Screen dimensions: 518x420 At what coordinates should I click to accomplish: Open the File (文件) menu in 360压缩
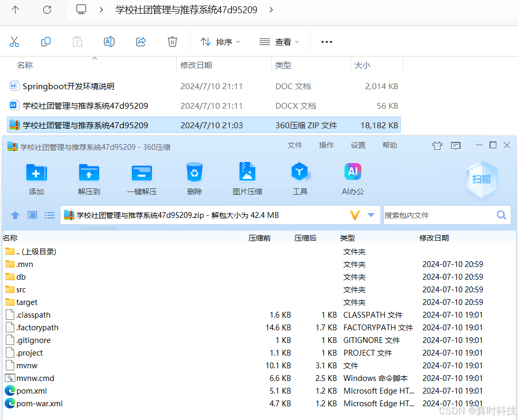[295, 146]
